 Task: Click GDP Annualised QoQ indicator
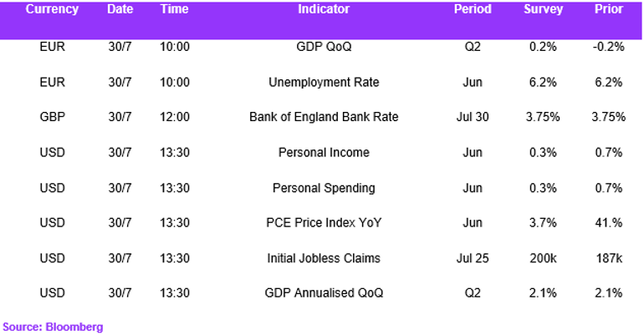click(x=324, y=293)
